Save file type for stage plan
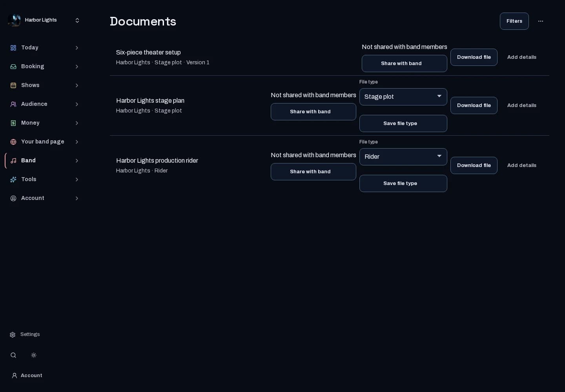 click(403, 123)
